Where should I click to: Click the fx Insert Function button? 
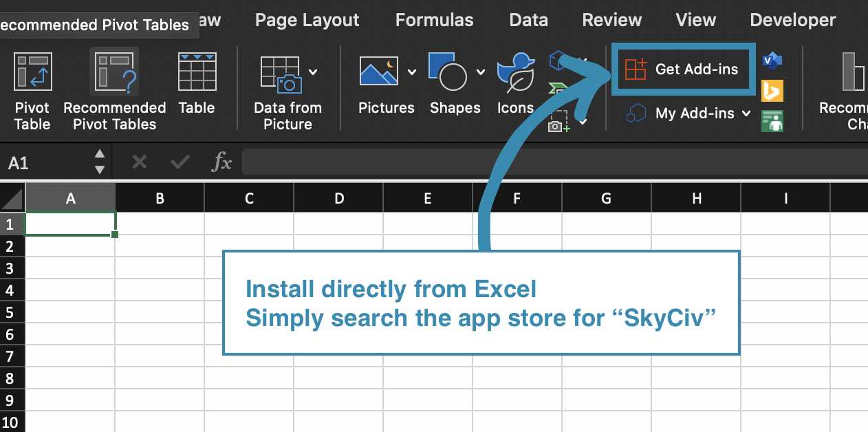[x=221, y=162]
